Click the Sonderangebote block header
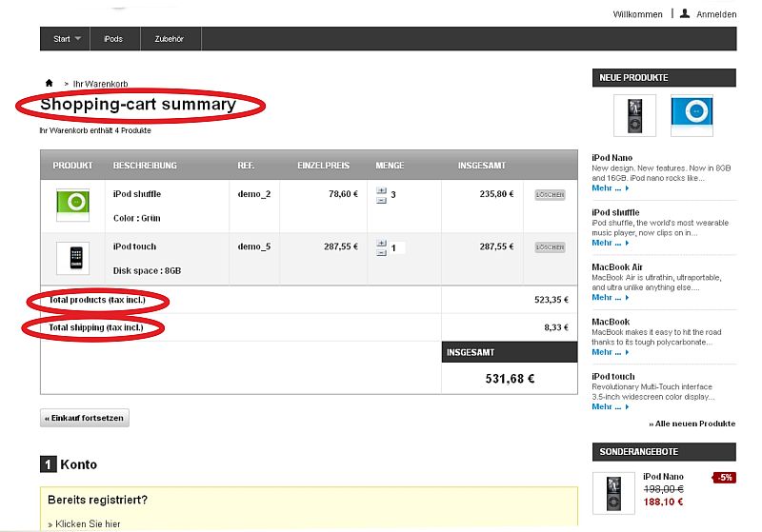 pyautogui.click(x=664, y=452)
